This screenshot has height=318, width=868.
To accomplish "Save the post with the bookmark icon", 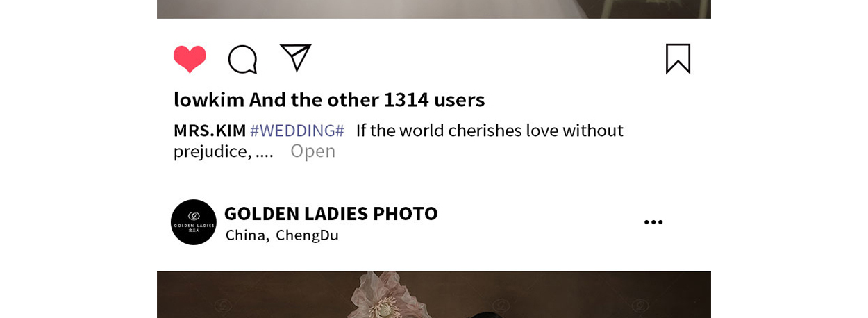I will pos(678,58).
